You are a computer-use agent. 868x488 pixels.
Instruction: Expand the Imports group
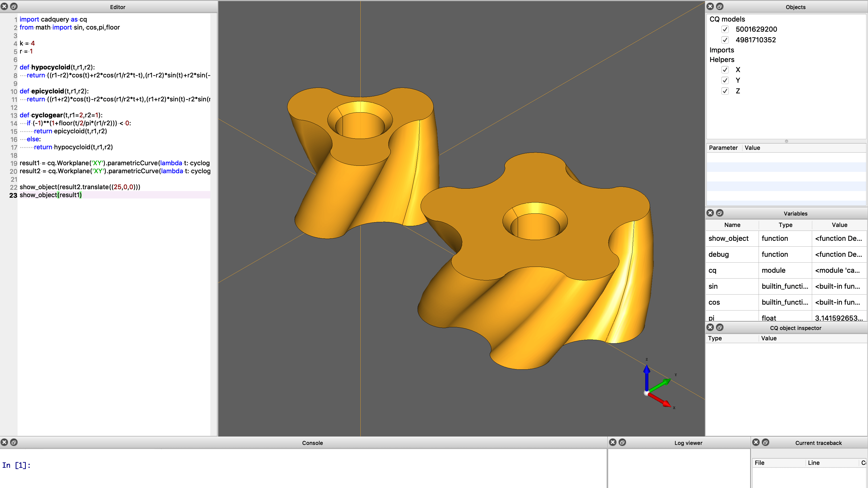721,50
